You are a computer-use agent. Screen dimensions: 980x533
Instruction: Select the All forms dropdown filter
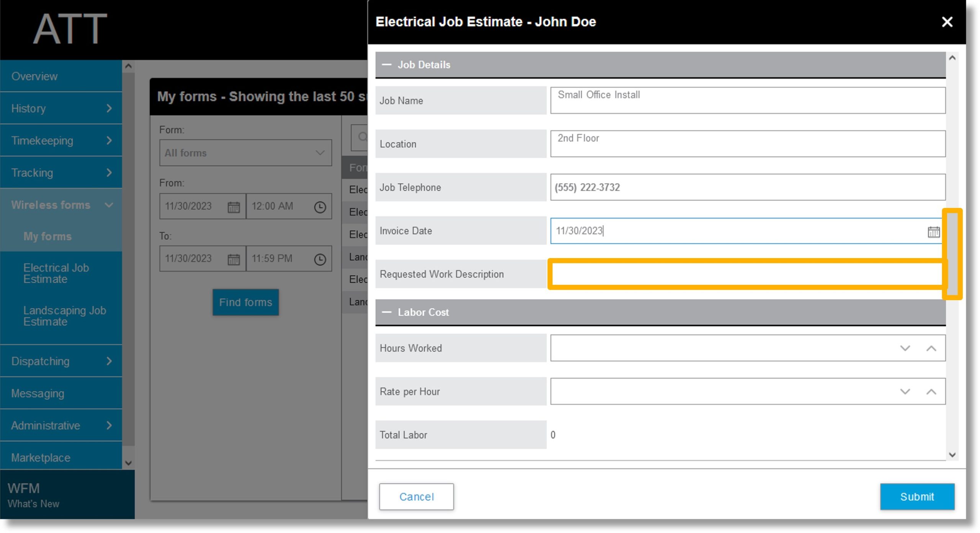(244, 153)
